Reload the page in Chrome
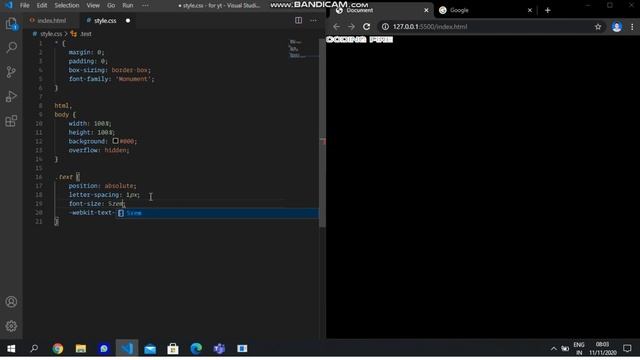Image resolution: width=640 pixels, height=360 pixels. pos(367,27)
